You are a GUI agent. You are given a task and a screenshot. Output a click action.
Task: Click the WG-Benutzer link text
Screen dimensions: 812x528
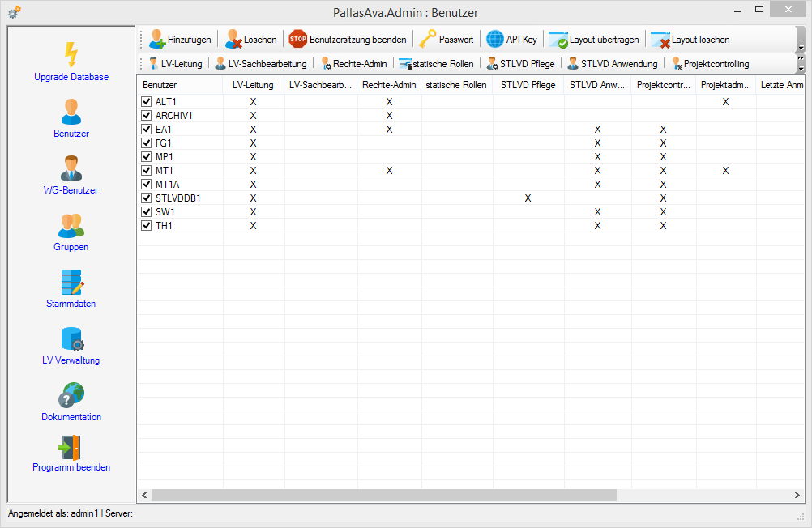tap(71, 190)
